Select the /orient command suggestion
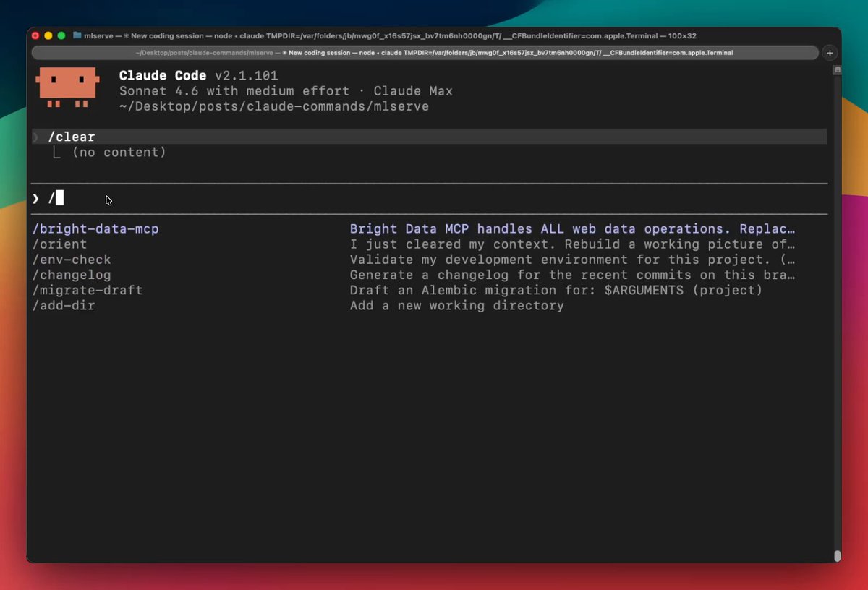Image resolution: width=868 pixels, height=590 pixels. 59,244
